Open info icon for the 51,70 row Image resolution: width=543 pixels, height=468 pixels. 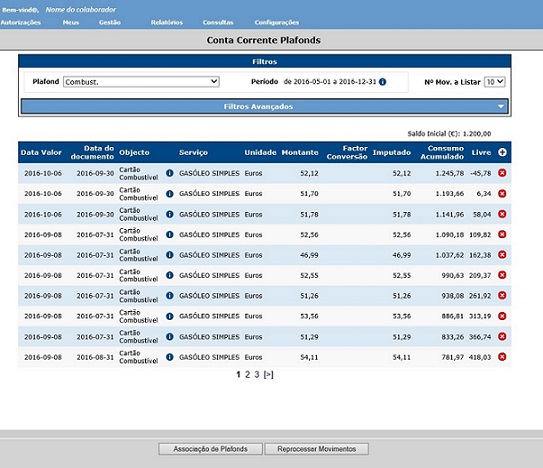point(170,194)
